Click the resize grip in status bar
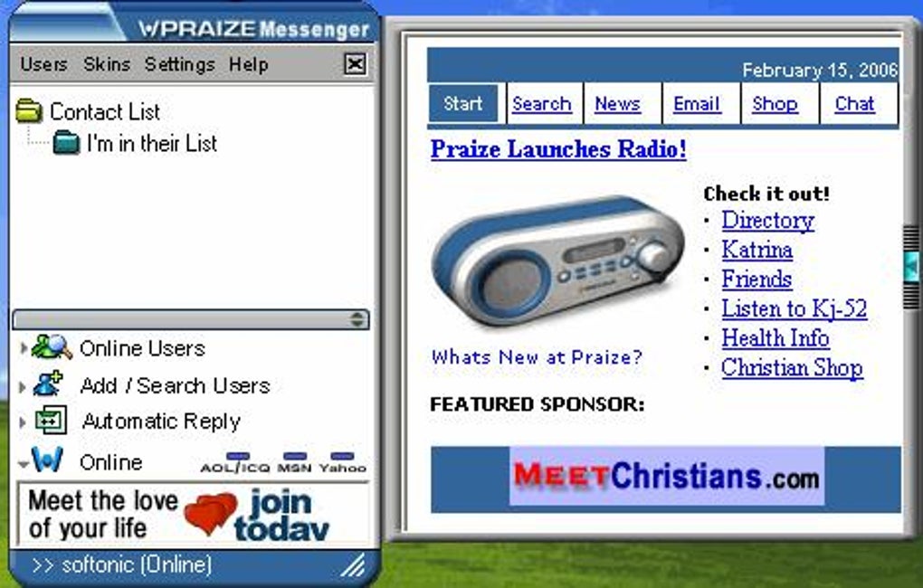The width and height of the screenshot is (923, 588). 353,567
